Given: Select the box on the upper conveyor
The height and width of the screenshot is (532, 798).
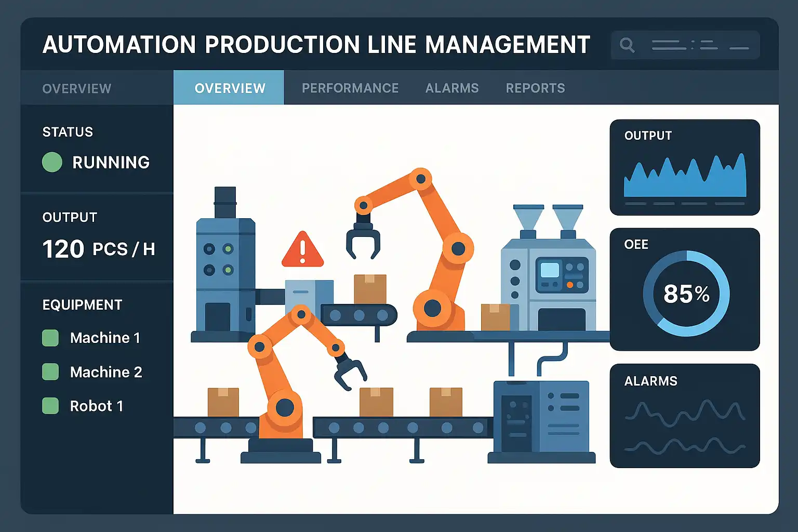Looking at the screenshot, I should tap(370, 289).
